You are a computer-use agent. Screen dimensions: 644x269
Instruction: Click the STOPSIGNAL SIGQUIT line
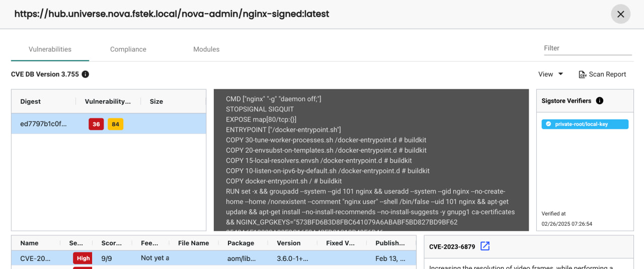click(260, 109)
